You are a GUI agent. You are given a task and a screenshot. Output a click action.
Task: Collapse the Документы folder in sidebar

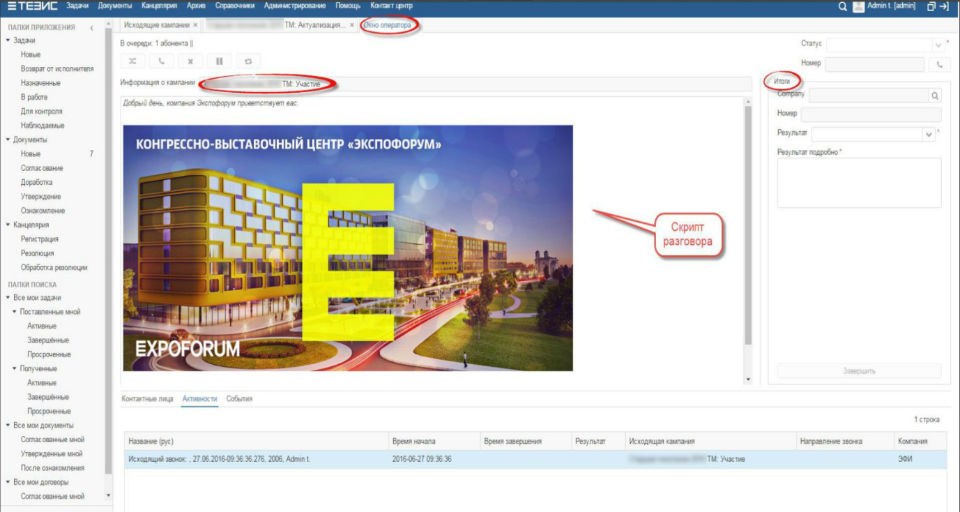pyautogui.click(x=8, y=140)
